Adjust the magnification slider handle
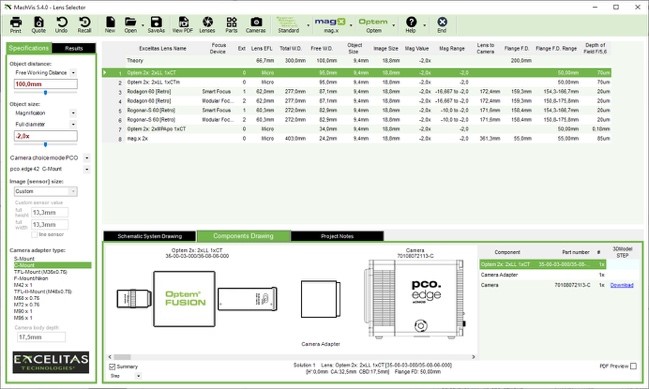Image resolution: width=649 pixels, height=389 pixels. (x=46, y=144)
